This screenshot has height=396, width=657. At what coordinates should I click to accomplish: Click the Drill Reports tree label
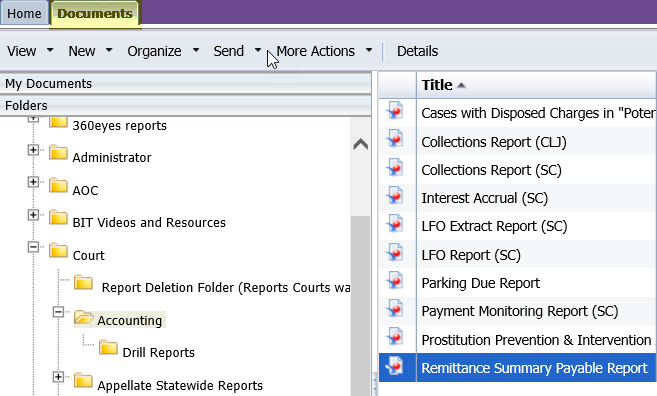pyautogui.click(x=158, y=352)
